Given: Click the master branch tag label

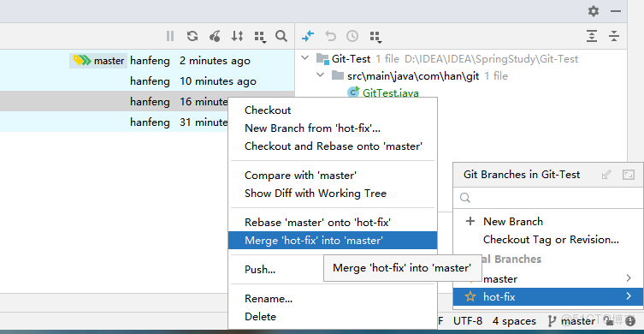Looking at the screenshot, I should 98,61.
